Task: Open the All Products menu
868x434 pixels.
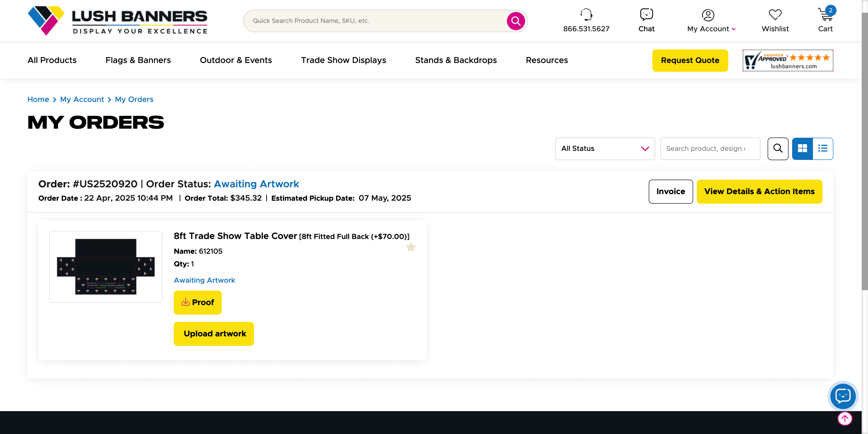Action: coord(52,60)
